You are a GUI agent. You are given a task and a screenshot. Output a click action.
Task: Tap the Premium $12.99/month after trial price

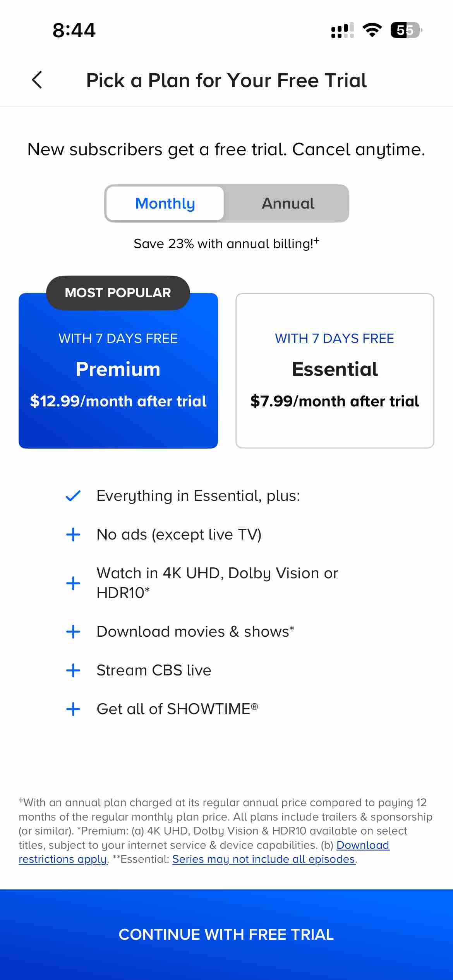118,401
